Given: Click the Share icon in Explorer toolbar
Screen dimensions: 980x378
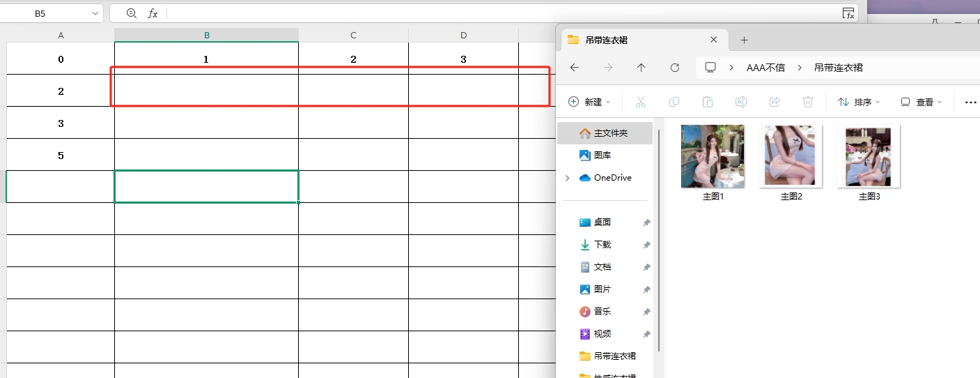Looking at the screenshot, I should tap(775, 102).
